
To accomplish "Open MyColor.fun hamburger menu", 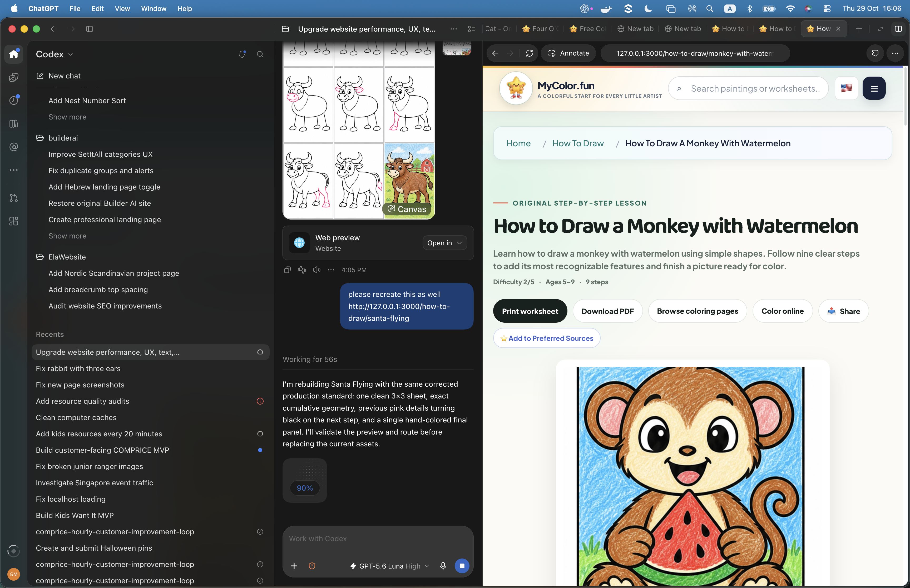I will tap(874, 89).
